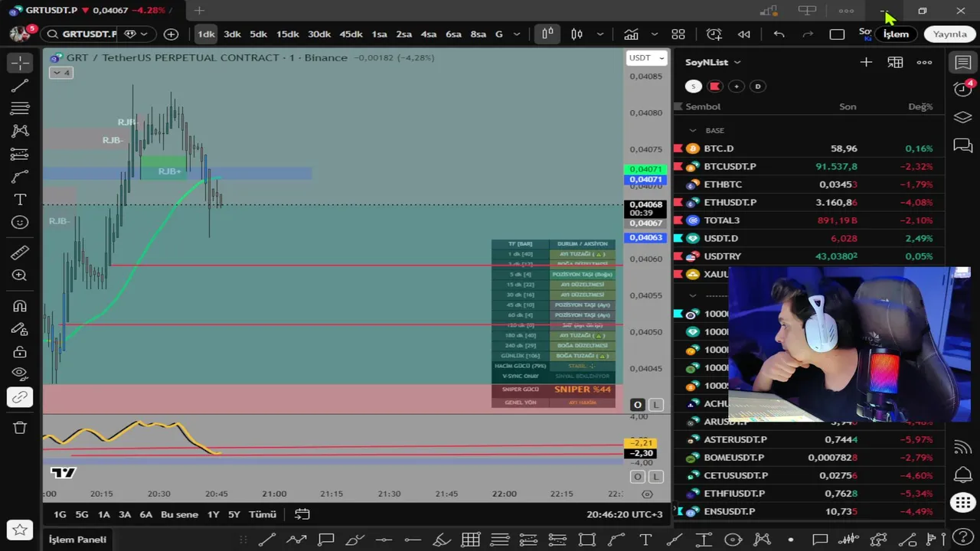
Task: Toggle fullscreen rectangle button
Action: point(837,34)
